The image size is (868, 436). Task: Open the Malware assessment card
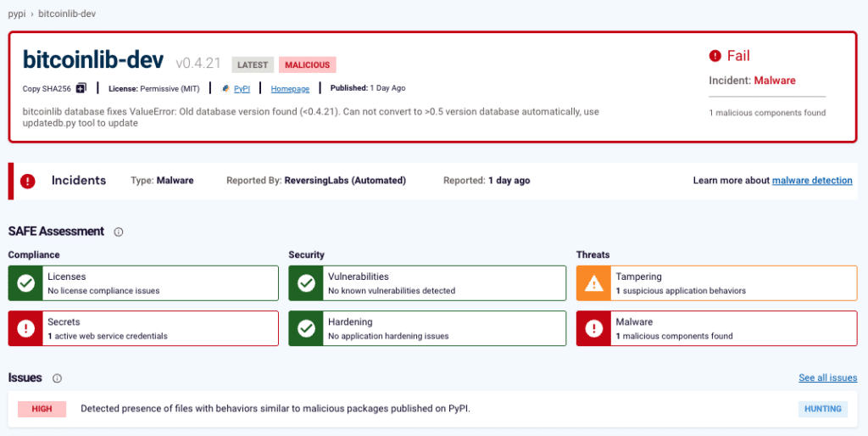pyautogui.click(x=717, y=328)
